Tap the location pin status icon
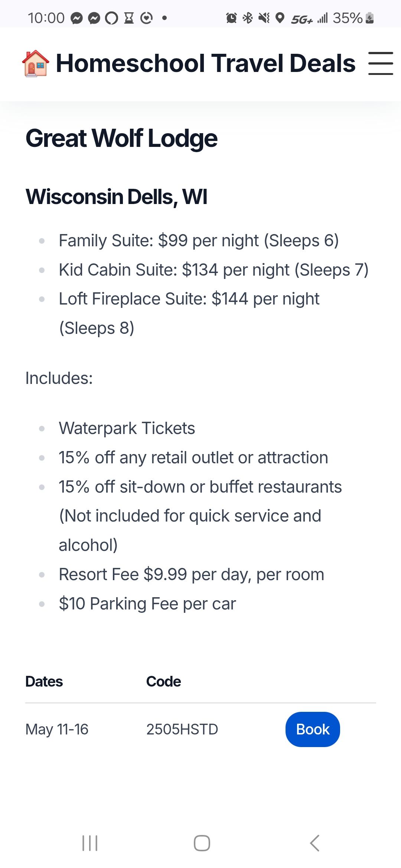 coord(280,18)
